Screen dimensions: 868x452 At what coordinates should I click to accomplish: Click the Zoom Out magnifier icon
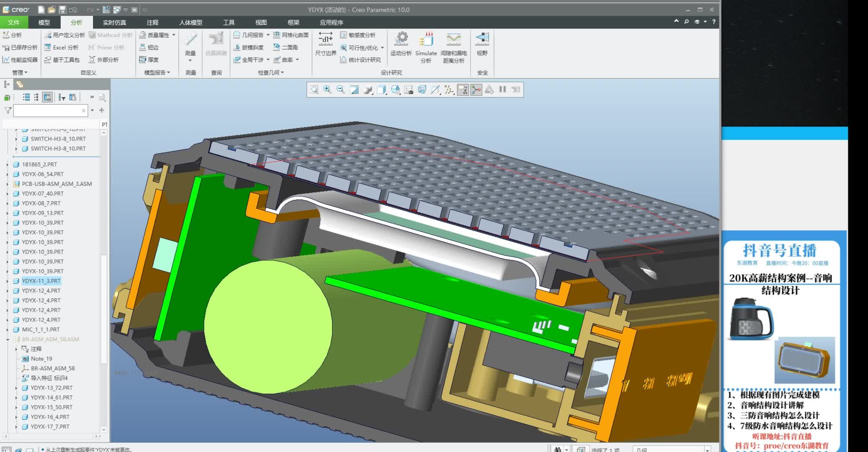(x=341, y=90)
